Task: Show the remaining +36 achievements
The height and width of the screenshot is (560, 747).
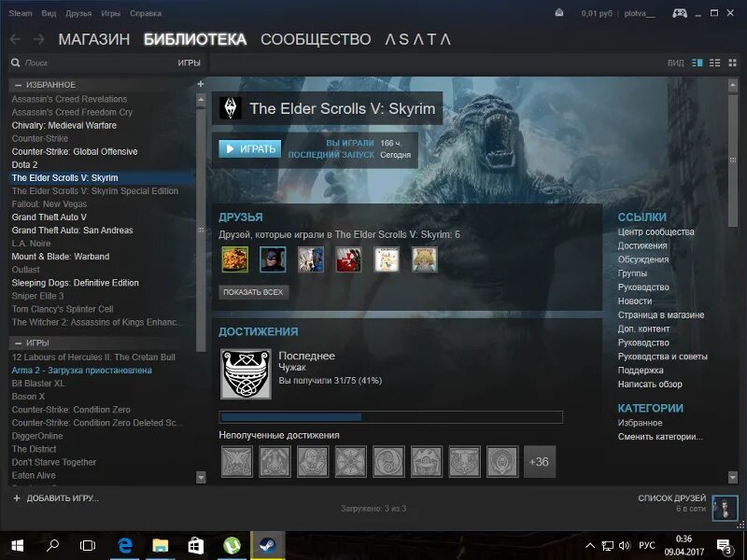Action: (x=540, y=461)
